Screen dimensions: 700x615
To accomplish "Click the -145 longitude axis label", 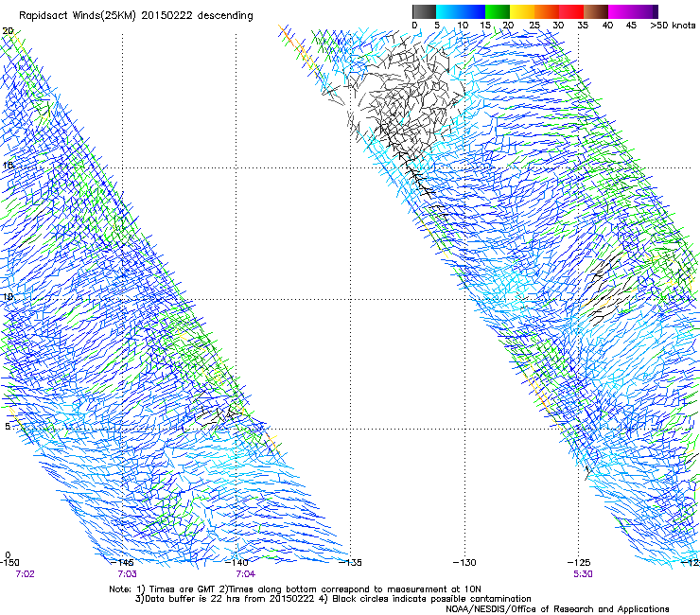I will point(122,563).
